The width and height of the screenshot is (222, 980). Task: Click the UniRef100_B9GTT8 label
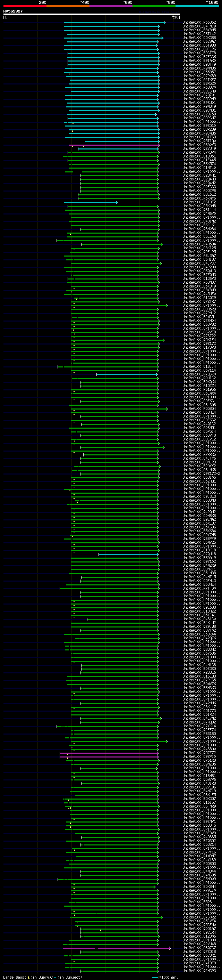point(199,53)
